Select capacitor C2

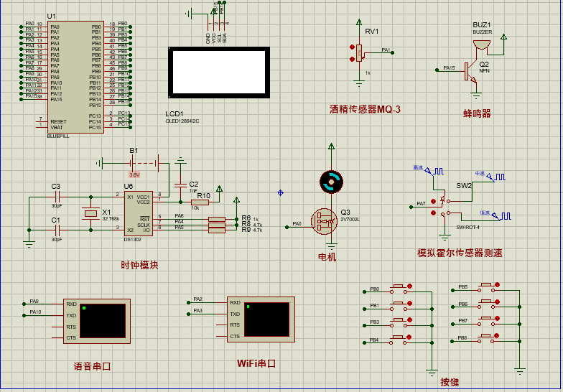pyautogui.click(x=180, y=185)
